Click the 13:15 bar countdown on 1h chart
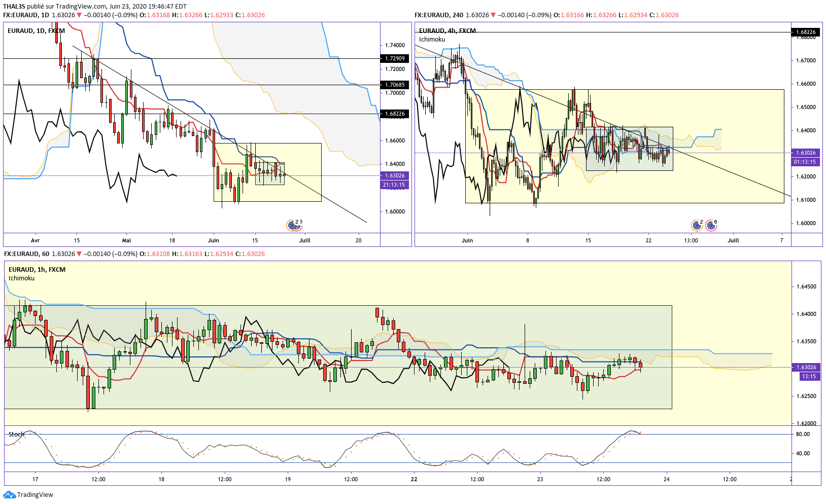The height and width of the screenshot is (504, 826). [809, 377]
